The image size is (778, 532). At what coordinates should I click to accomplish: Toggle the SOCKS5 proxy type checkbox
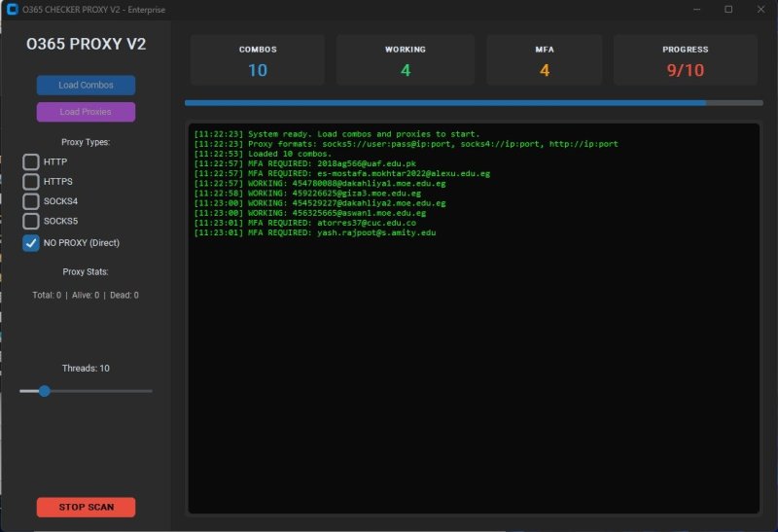pyautogui.click(x=31, y=222)
